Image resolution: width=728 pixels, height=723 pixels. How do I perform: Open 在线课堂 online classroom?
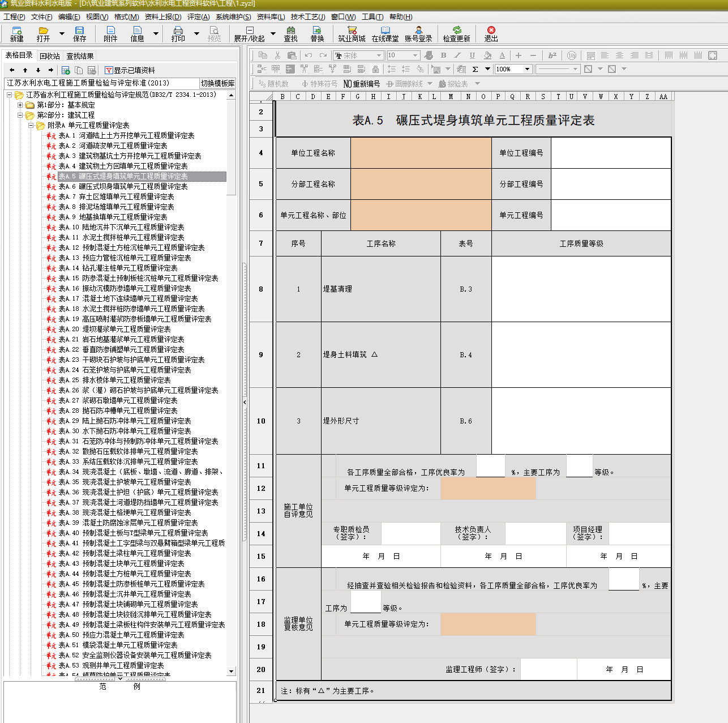(385, 34)
